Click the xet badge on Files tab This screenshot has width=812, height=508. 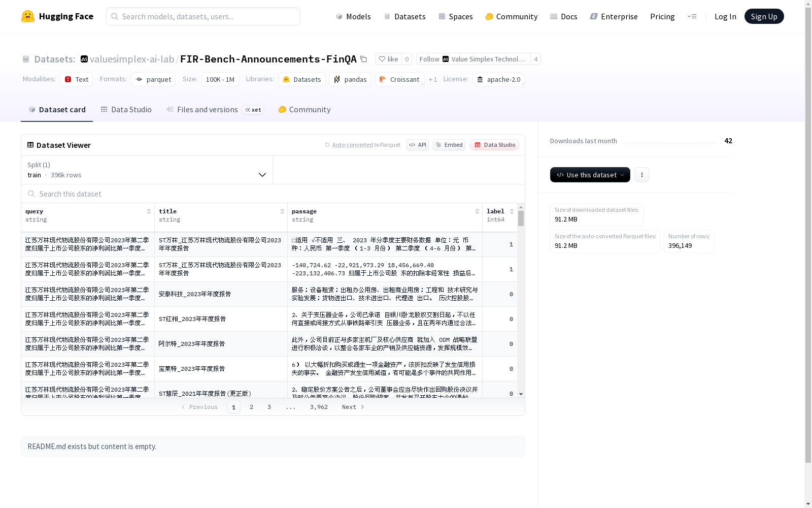pyautogui.click(x=253, y=110)
